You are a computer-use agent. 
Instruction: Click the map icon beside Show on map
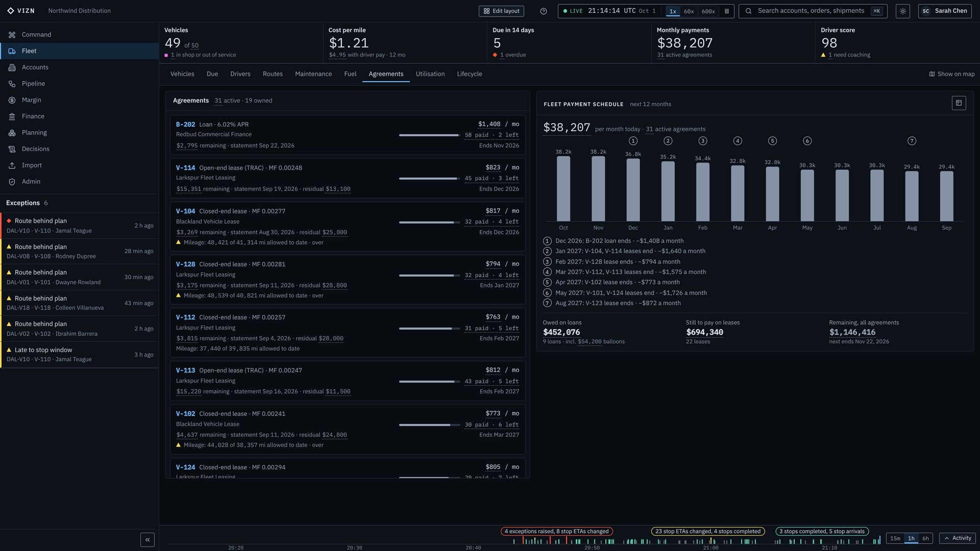pos(932,74)
